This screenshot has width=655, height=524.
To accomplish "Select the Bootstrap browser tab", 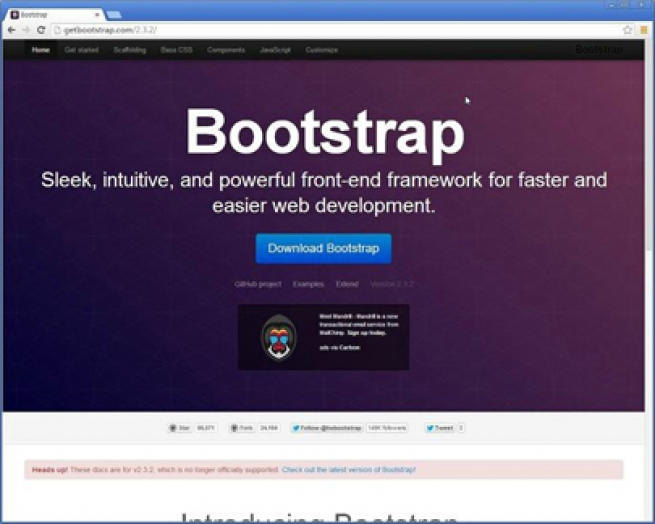I will click(53, 15).
